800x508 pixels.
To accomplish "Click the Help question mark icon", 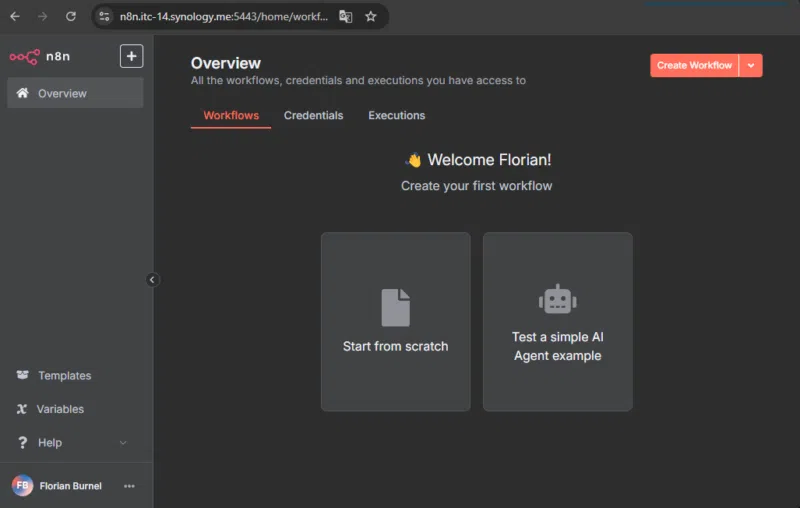I will [x=22, y=442].
